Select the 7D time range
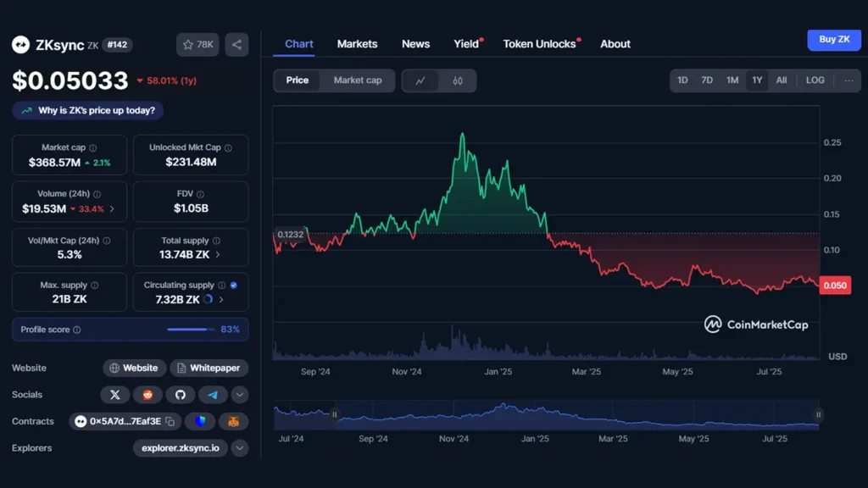The image size is (868, 488). (x=707, y=80)
